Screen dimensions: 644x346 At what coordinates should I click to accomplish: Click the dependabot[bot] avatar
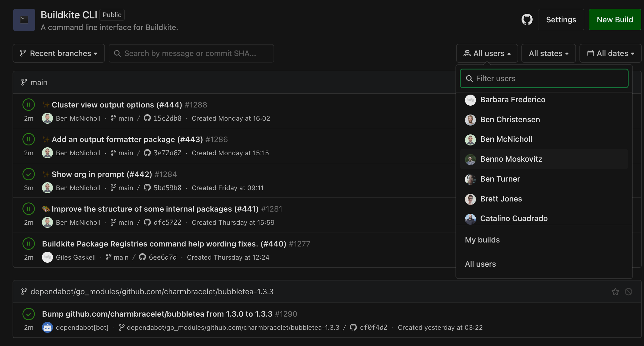tap(47, 327)
